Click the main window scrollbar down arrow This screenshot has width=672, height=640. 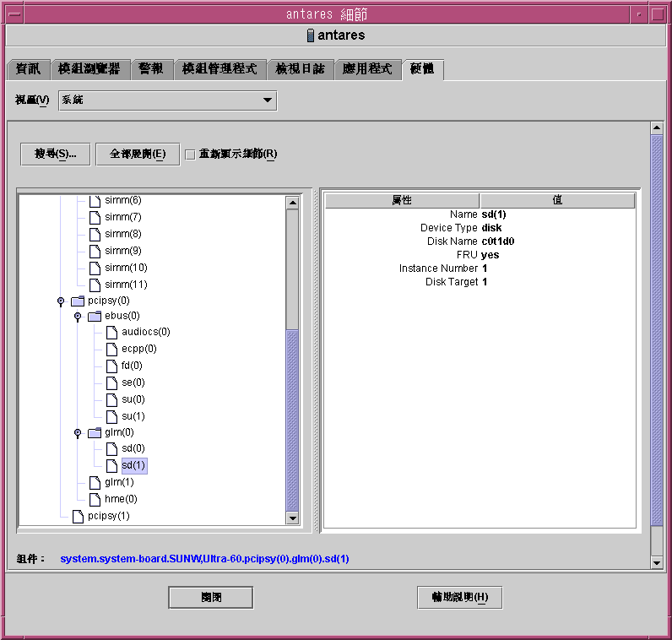657,562
